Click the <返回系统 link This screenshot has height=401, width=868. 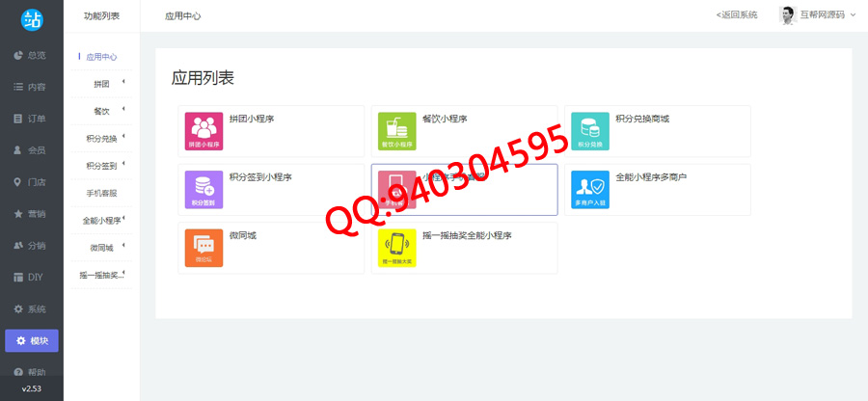pyautogui.click(x=736, y=15)
